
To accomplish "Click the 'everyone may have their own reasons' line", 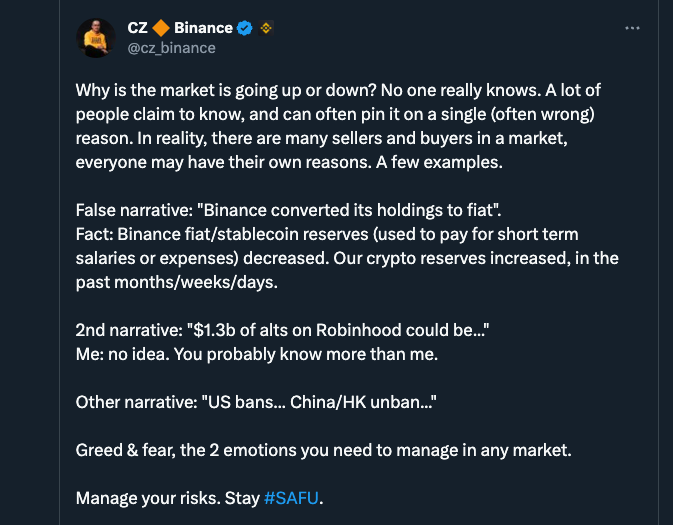I will coord(289,162).
